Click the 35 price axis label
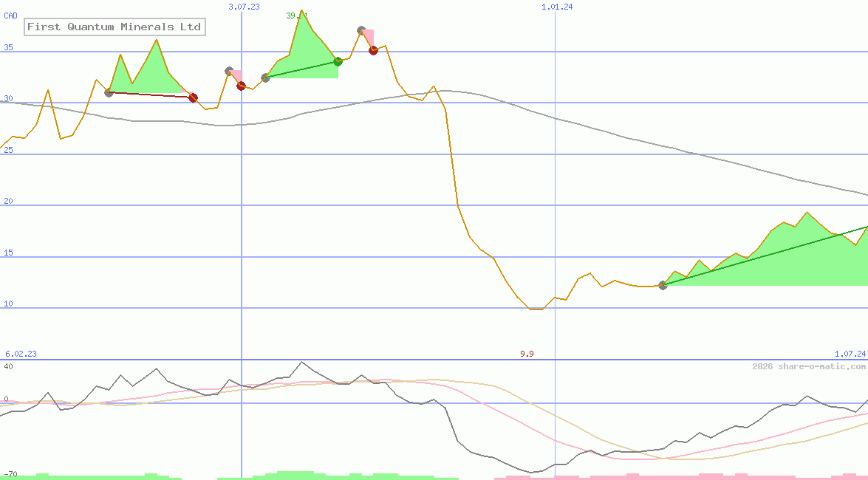Viewport: 868px width, 480px height. coord(9,48)
